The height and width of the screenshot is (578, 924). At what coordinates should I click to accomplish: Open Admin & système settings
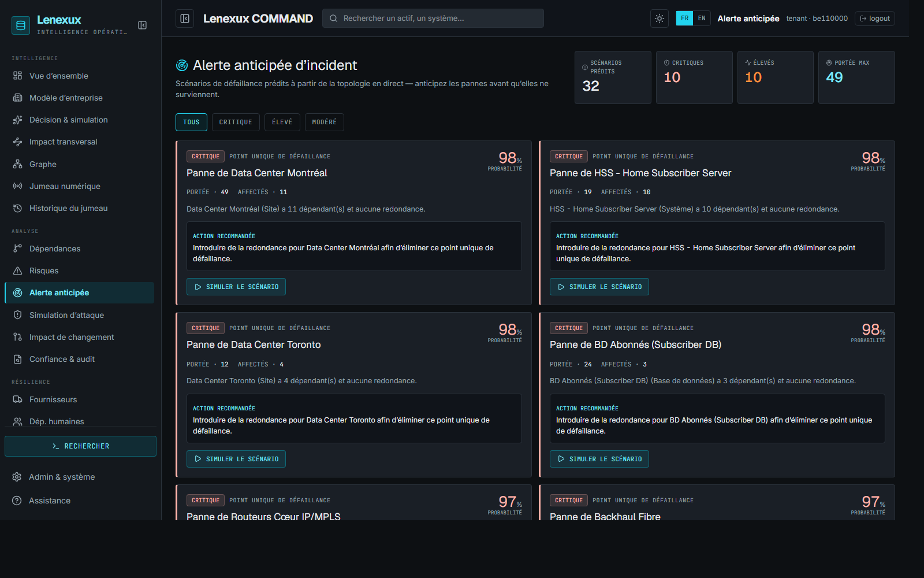point(80,477)
